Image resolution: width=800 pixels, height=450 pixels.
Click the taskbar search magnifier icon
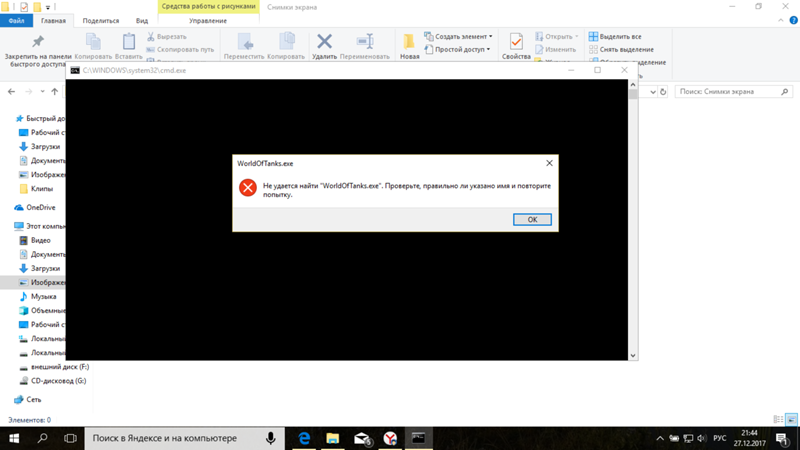pyautogui.click(x=42, y=438)
